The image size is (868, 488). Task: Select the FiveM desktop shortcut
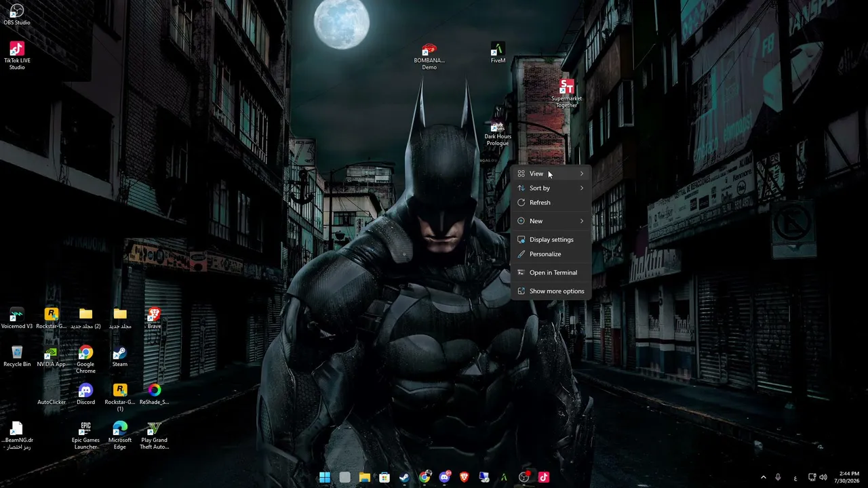click(498, 54)
